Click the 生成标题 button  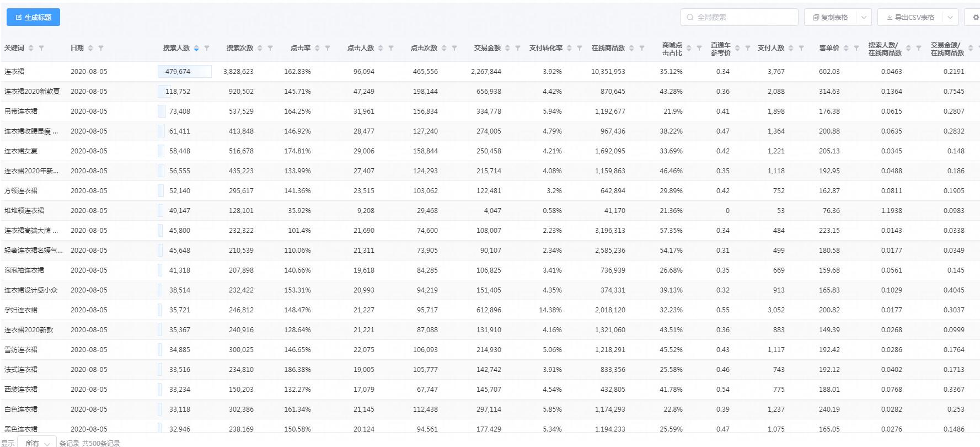[x=33, y=17]
